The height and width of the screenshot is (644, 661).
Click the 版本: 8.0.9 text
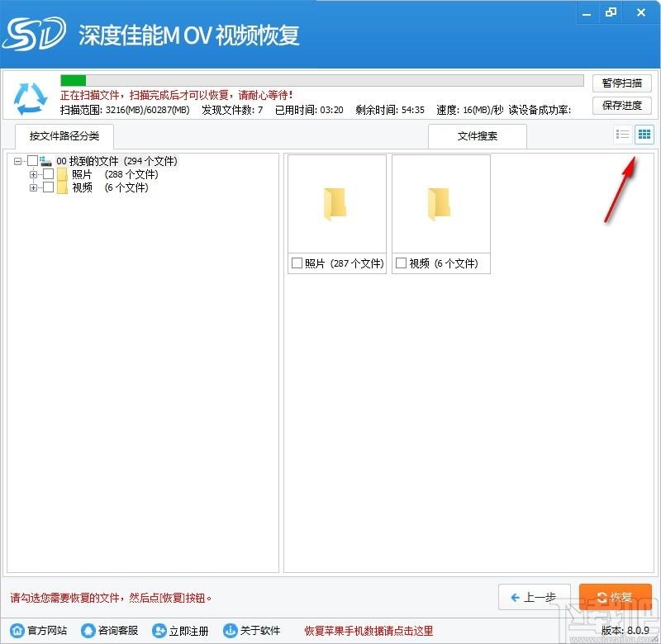625,631
